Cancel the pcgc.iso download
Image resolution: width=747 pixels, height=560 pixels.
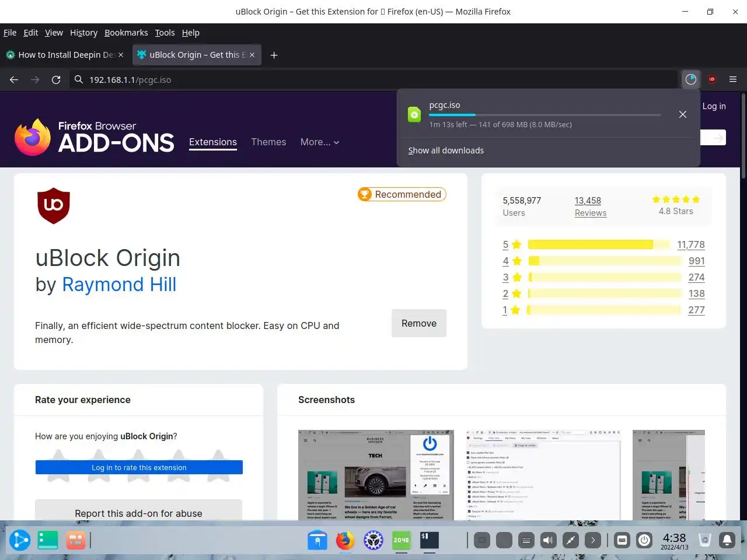coord(683,114)
